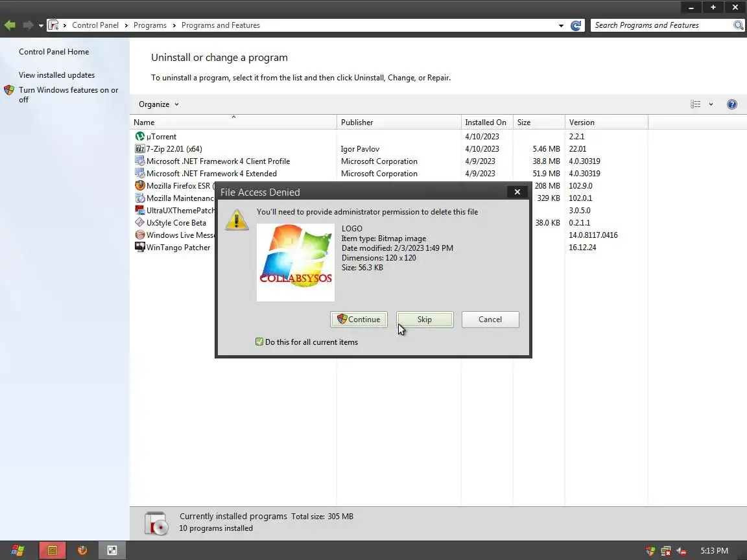Image resolution: width=747 pixels, height=560 pixels.
Task: Click the Skip button
Action: 425,320
